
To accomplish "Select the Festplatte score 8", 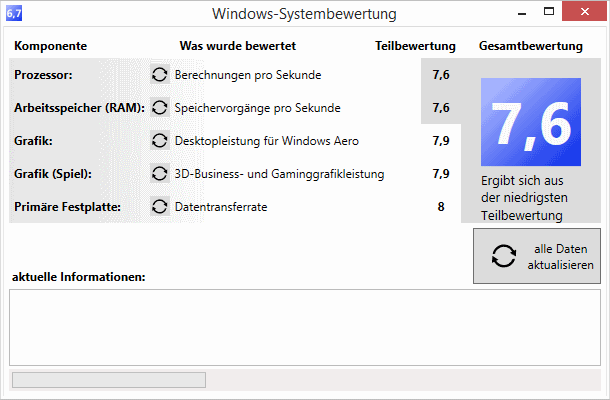I will tap(441, 207).
